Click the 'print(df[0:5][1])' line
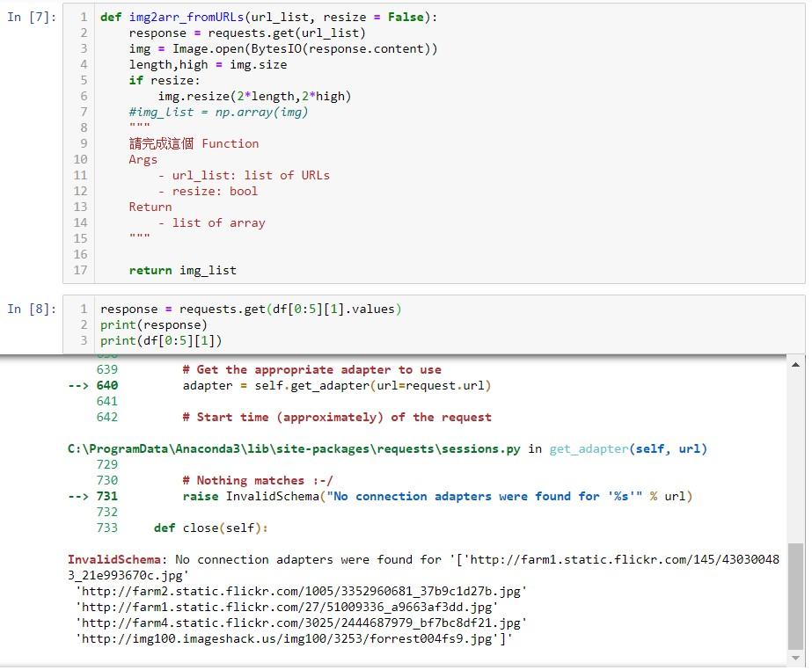 pyautogui.click(x=160, y=340)
